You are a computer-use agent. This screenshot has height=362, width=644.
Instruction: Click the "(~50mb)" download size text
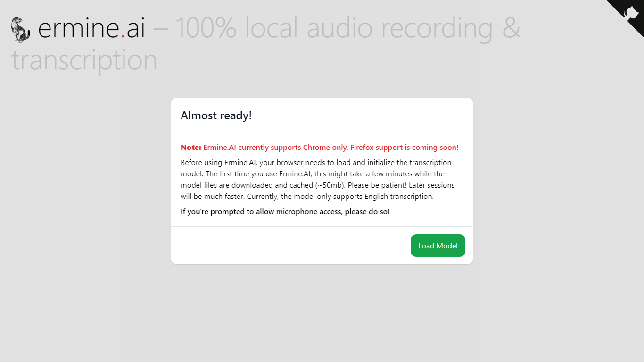tap(332, 185)
